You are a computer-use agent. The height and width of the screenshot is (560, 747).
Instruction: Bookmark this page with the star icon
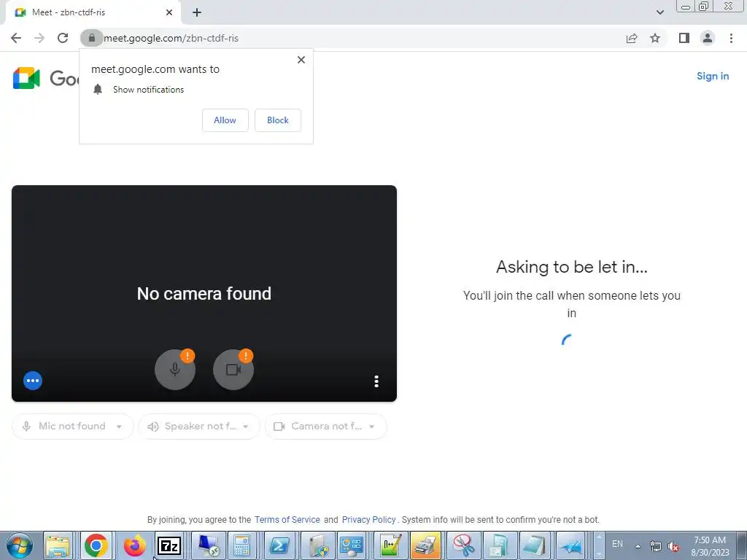(x=655, y=38)
